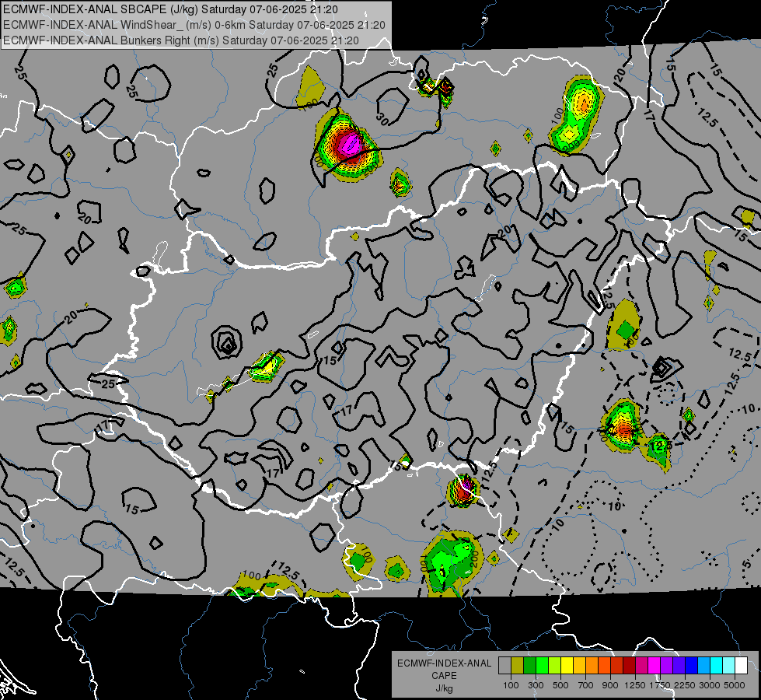Image resolution: width=761 pixels, height=700 pixels.
Task: Click the legend value 300
Action: point(536,685)
